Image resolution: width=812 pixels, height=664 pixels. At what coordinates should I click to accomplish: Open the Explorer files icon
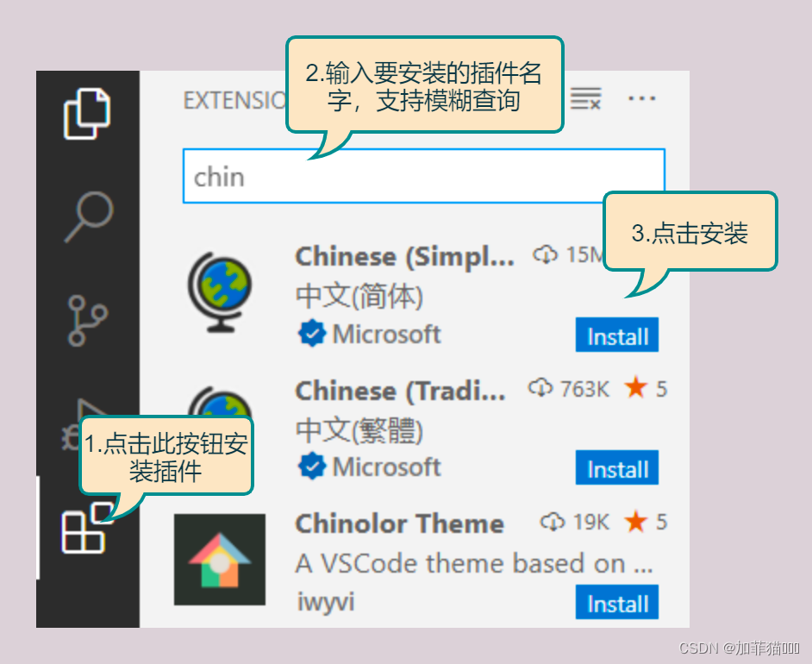87,114
